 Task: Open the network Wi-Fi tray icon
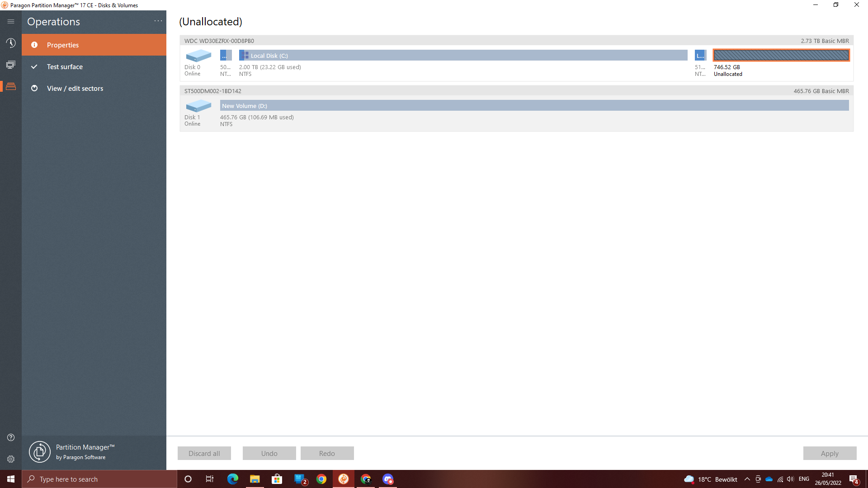(780, 479)
